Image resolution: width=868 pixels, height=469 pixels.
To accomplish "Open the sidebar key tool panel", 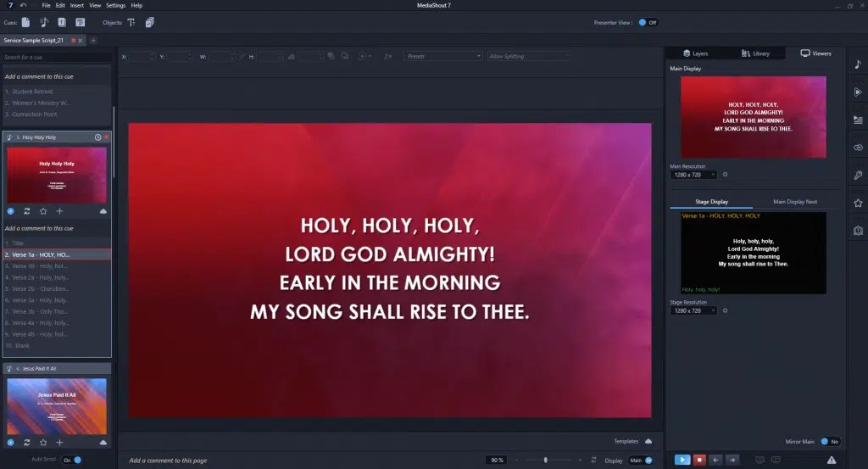I will [x=858, y=175].
